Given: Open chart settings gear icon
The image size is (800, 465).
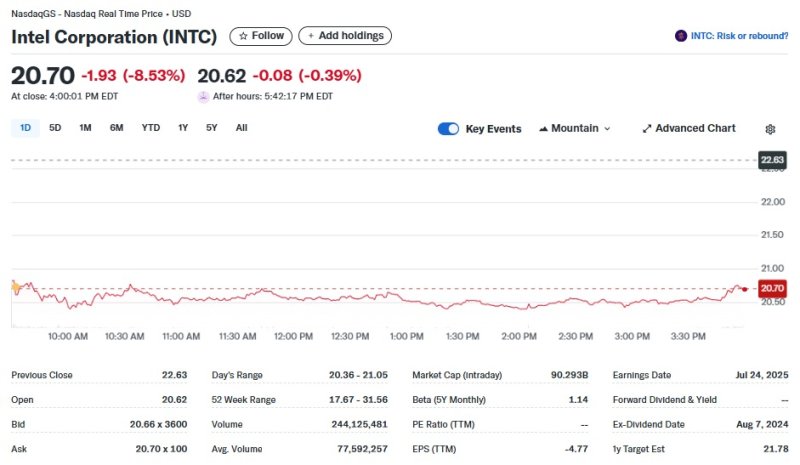Looking at the screenshot, I should pos(770,129).
